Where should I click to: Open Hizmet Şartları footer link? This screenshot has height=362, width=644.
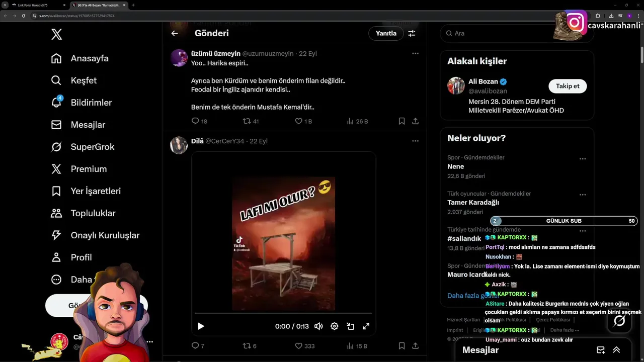463,320
